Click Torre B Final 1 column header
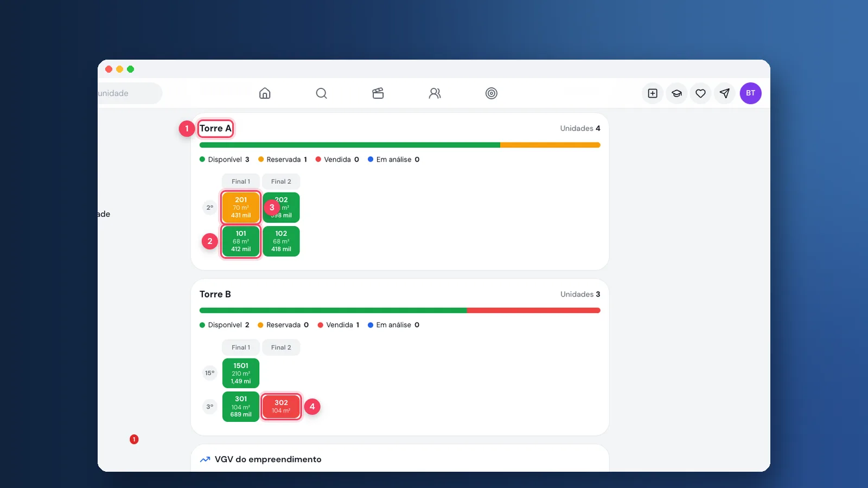This screenshot has width=868, height=488. click(x=241, y=348)
